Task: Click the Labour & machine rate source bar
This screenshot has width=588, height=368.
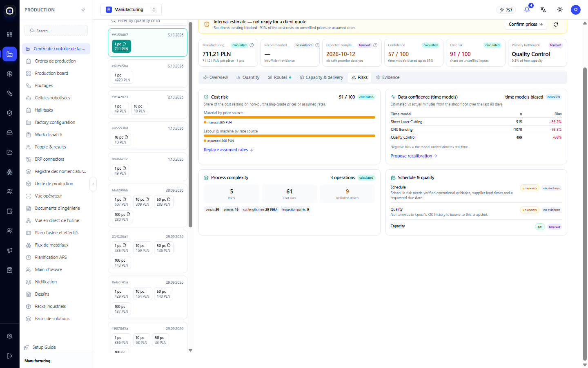Action: pyautogui.click(x=290, y=136)
